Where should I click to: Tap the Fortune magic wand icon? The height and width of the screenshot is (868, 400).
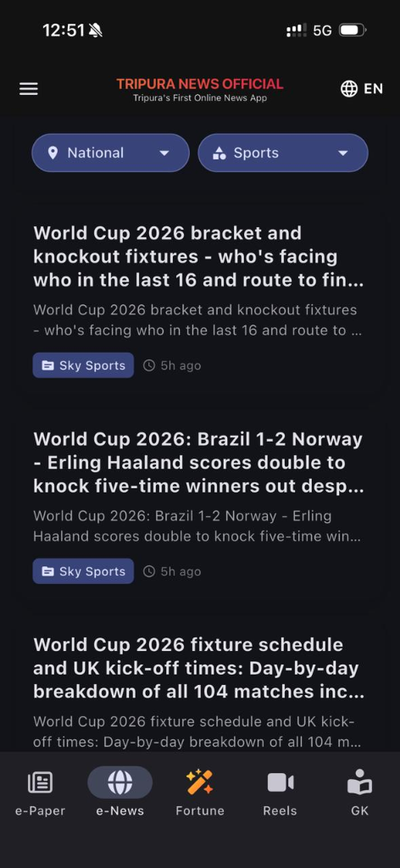[200, 782]
